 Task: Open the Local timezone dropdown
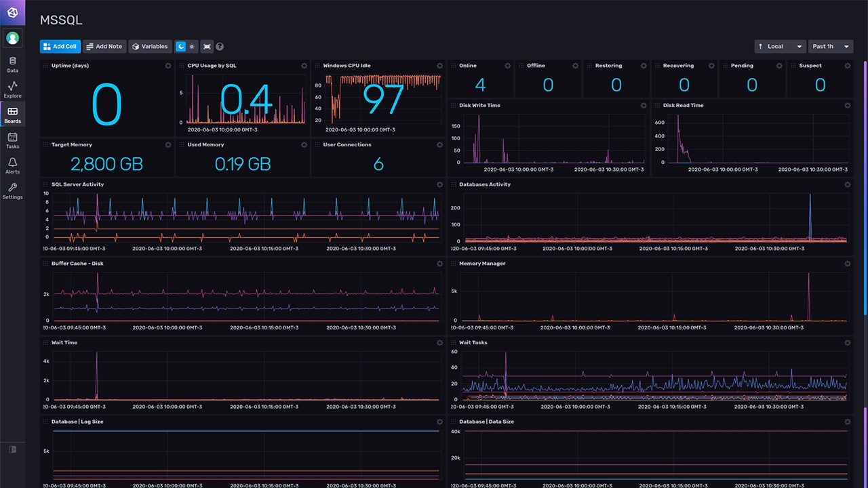click(781, 47)
